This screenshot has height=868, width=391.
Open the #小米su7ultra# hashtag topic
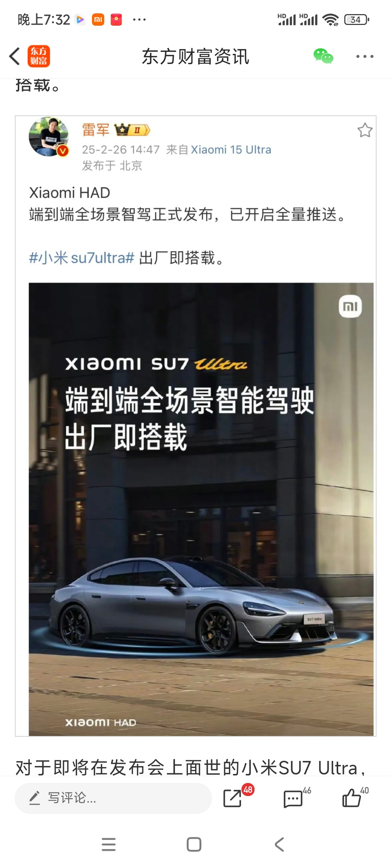81,258
